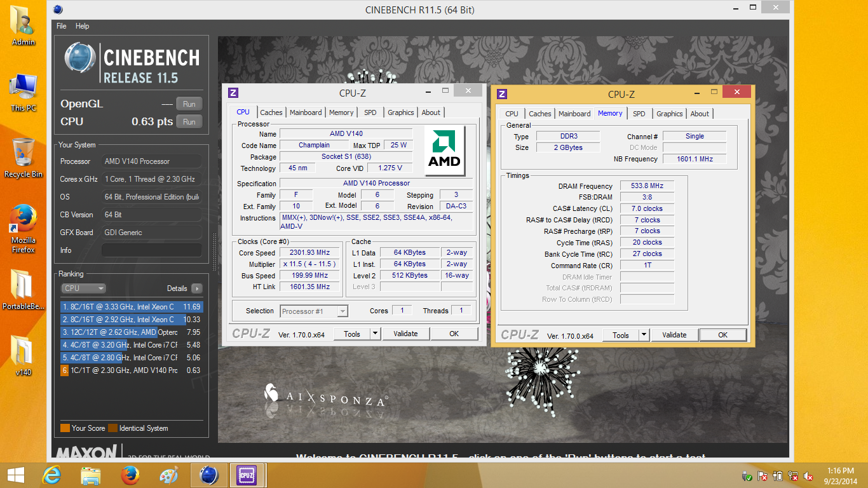
Task: Open the Recycle Bin
Action: tap(24, 158)
